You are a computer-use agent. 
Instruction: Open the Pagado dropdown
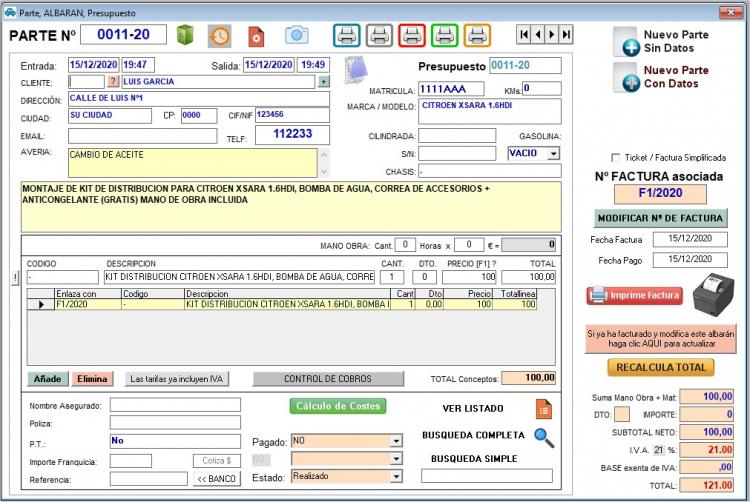click(x=396, y=441)
